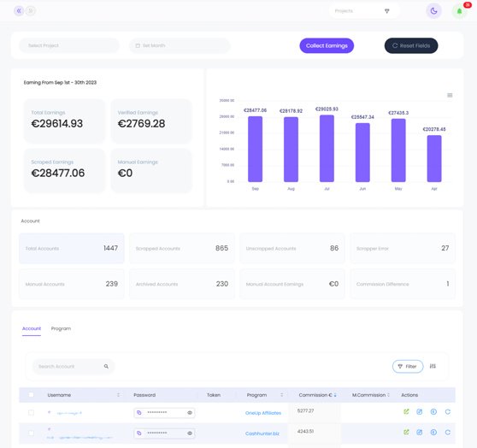Show password in Cashhunter.biz row

(x=190, y=433)
